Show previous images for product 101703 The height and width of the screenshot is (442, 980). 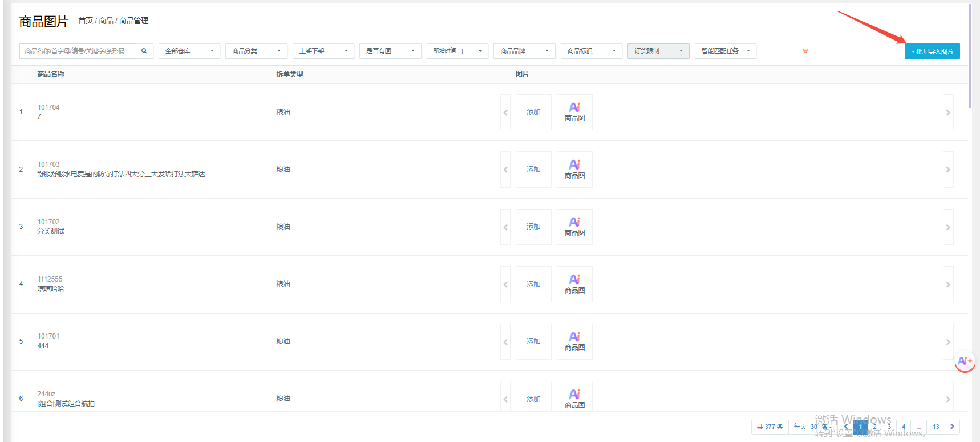point(505,170)
